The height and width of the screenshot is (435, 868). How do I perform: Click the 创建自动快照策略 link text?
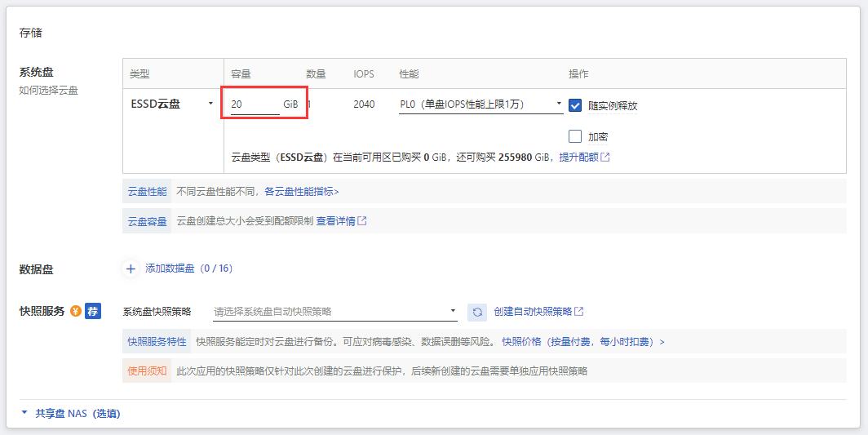coord(533,312)
